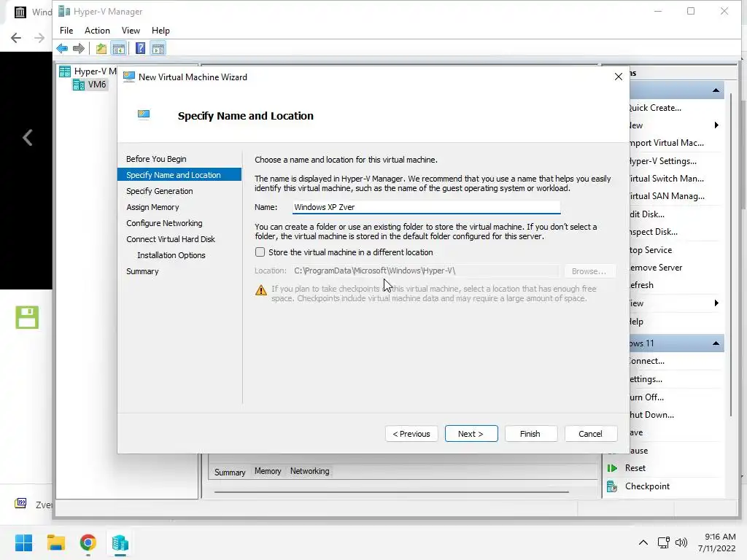Click Quick Create... in Actions pane

[x=655, y=108]
